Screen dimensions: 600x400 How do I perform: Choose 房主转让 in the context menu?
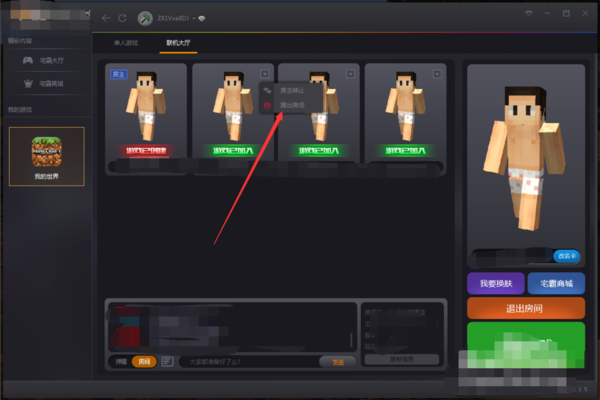[292, 90]
